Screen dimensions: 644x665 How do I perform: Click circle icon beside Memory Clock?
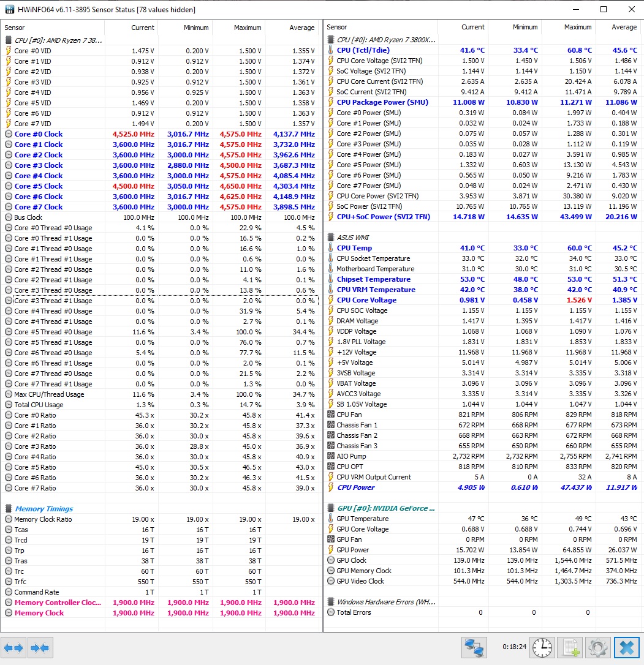coord(8,613)
